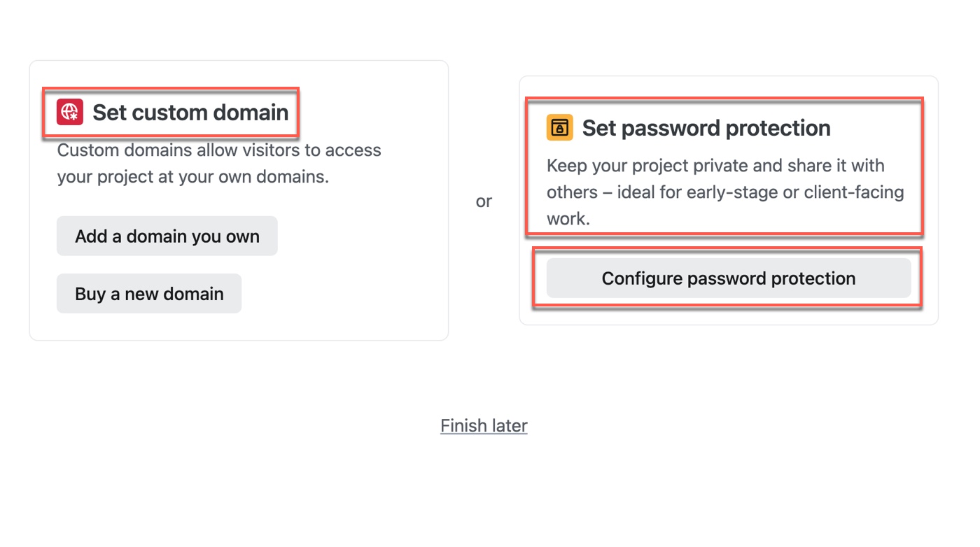Click the 'or' separator between the cards
The width and height of the screenshot is (980, 547).
[x=484, y=201]
